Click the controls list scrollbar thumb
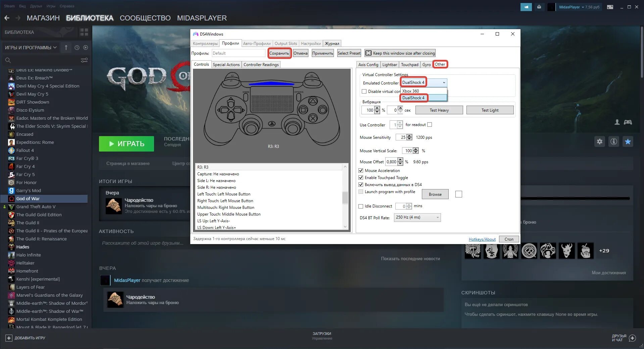 pyautogui.click(x=345, y=197)
